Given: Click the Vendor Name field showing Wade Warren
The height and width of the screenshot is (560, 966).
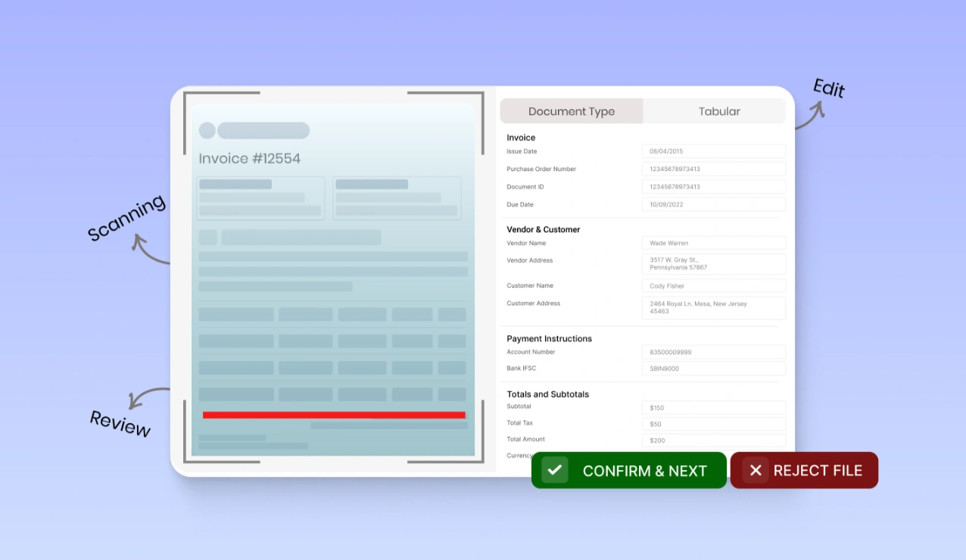Looking at the screenshot, I should 712,242.
